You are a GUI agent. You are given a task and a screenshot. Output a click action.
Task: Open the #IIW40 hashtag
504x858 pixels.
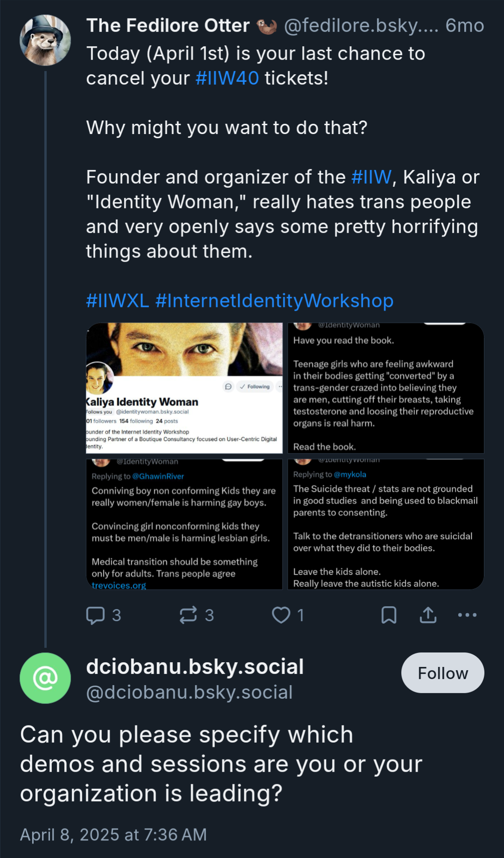227,78
